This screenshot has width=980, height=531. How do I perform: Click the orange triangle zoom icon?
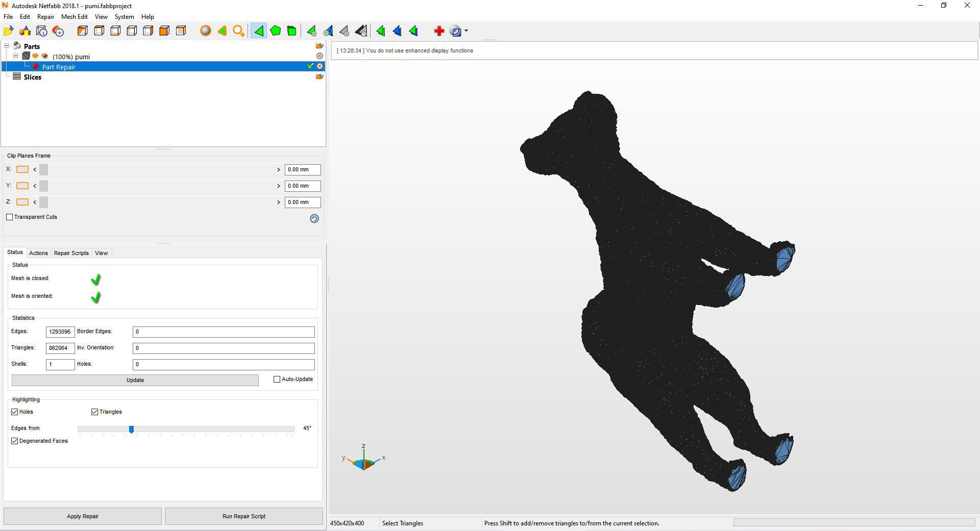coord(222,31)
